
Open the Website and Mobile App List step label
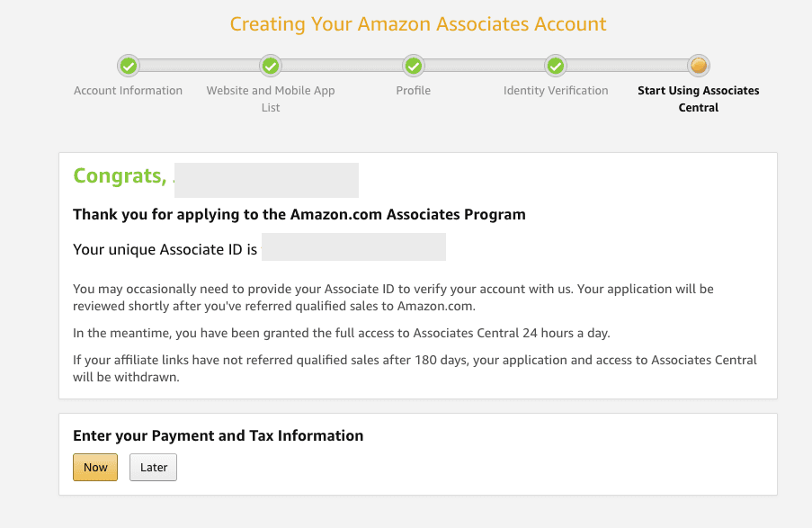click(271, 99)
